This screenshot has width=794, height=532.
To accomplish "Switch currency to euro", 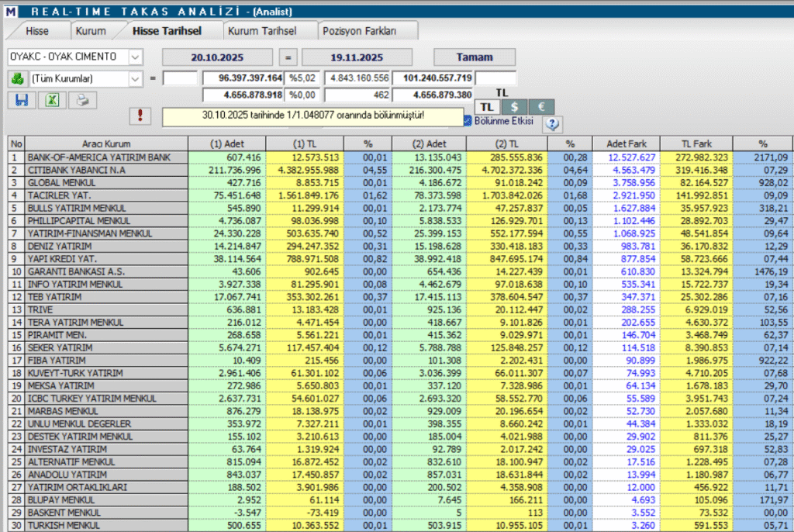I will pos(540,107).
